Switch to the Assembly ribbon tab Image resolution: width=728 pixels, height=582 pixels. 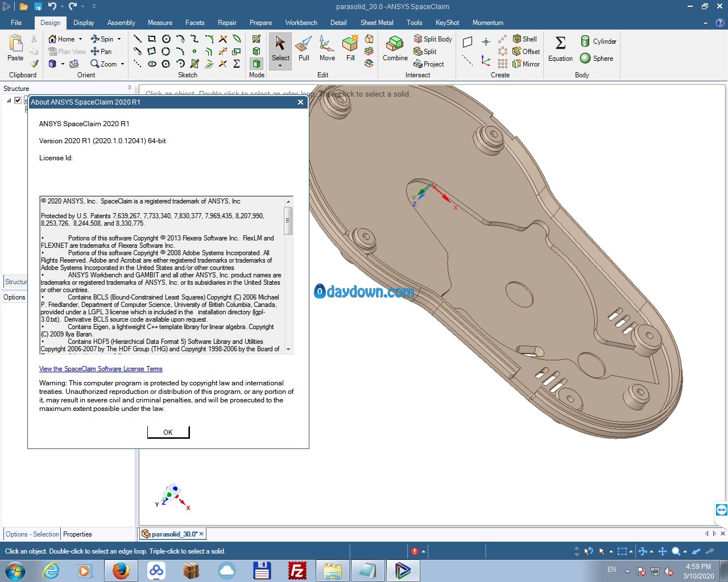coord(121,23)
